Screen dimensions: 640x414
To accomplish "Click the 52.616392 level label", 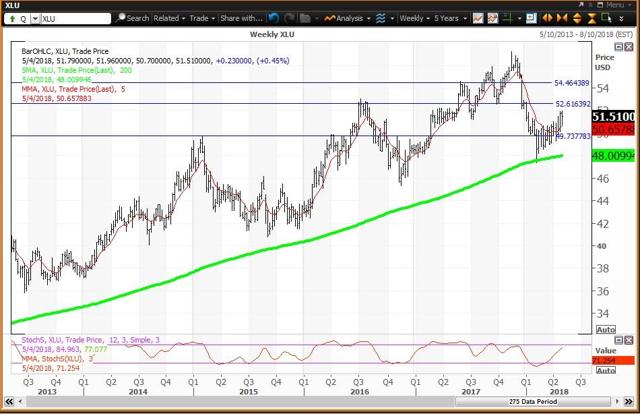I will [573, 104].
